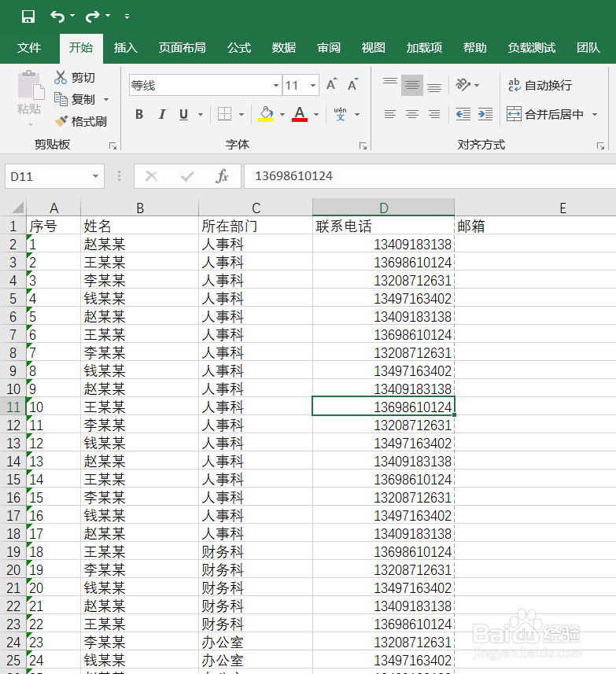Viewport: 616px width, 674px height.
Task: Expand the 合并后居中 options arrow
Action: [595, 114]
